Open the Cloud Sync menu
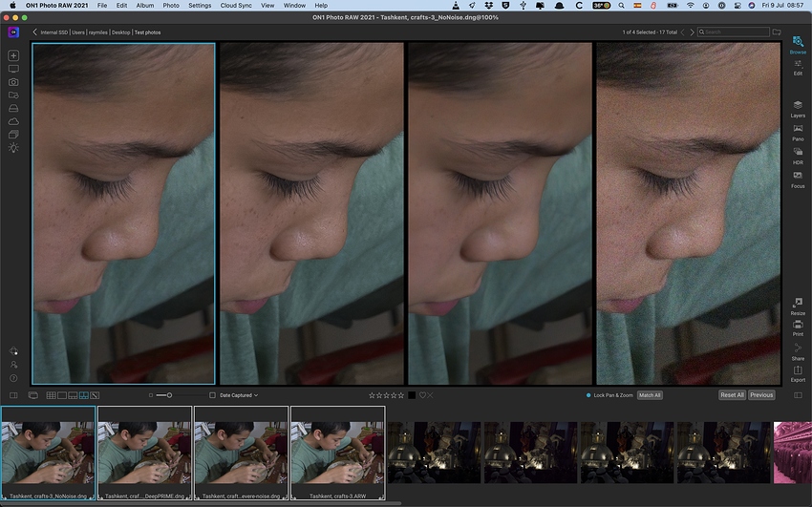This screenshot has width=812, height=507. click(234, 6)
